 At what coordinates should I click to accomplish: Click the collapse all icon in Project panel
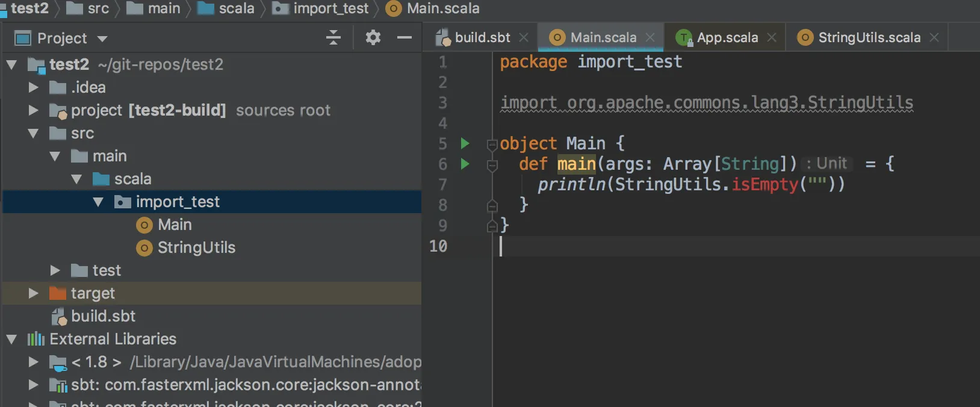(333, 38)
